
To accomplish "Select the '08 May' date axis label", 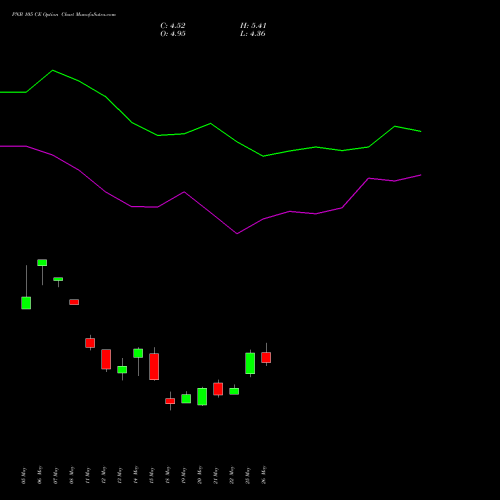I will [x=72, y=475].
